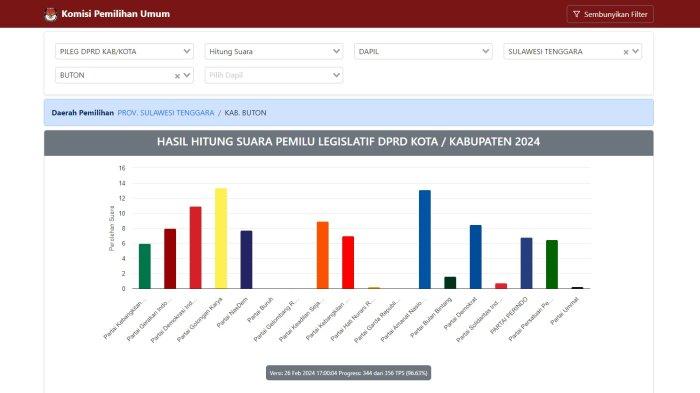This screenshot has width=700, height=393.
Task: Click the Partai Demokrat axis label
Action: [x=461, y=314]
